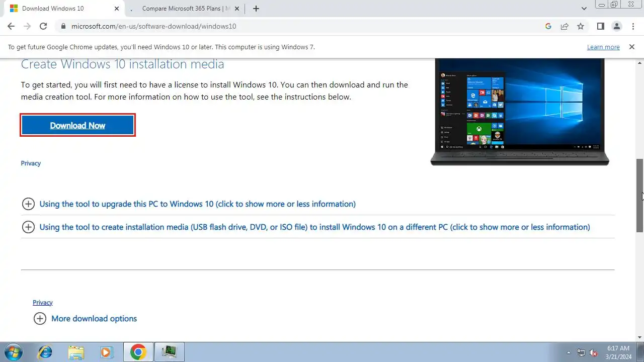Click the Windows 10 laptop image
Screen dimensions: 644x362
(x=520, y=112)
